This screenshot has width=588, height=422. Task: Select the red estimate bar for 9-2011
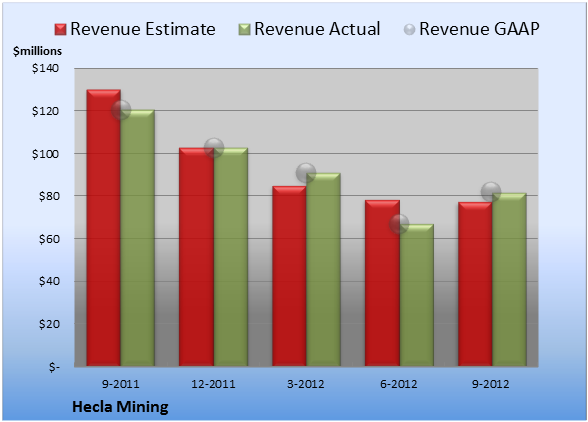tap(104, 228)
